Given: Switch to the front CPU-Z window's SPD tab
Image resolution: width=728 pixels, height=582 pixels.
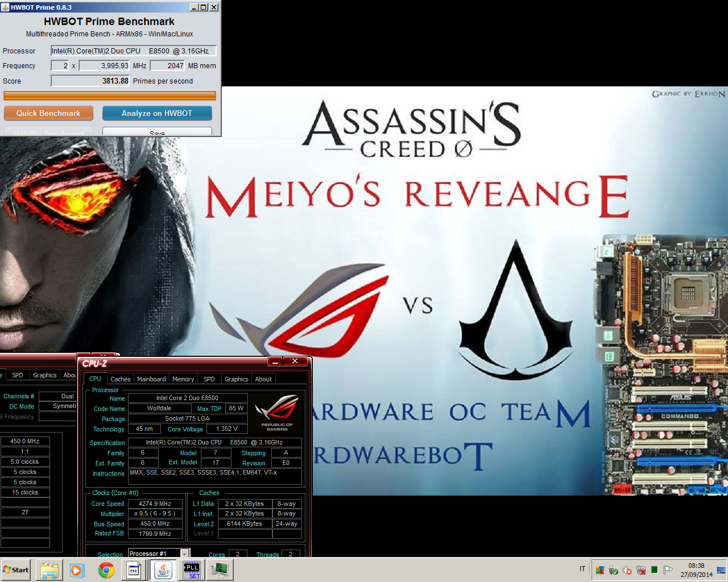Looking at the screenshot, I should point(209,379).
